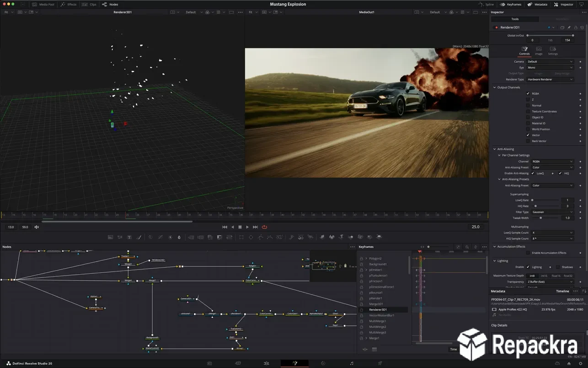Click the Stop playback button
Screen dimensions: 588x368
click(240, 227)
